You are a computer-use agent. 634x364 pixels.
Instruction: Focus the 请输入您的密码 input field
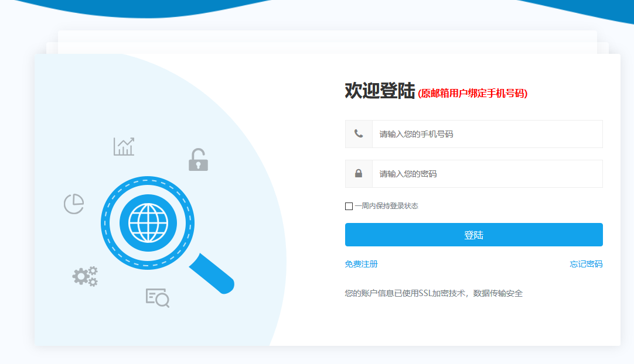click(486, 174)
